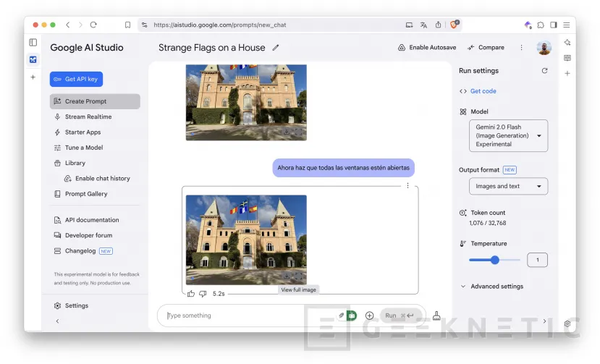Screen dimensions: 600x364
Task: Collapse the left navigation with chevron
Action: 57,321
